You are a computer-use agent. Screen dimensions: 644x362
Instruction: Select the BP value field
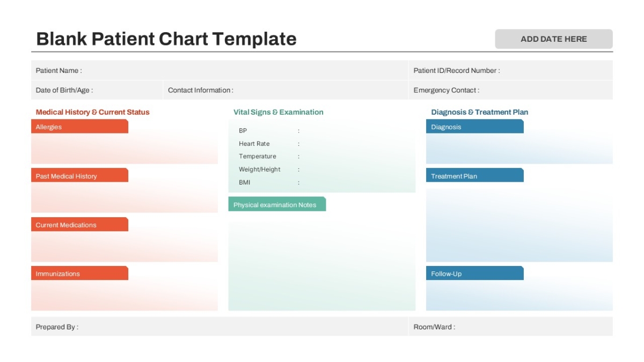pyautogui.click(x=354, y=130)
